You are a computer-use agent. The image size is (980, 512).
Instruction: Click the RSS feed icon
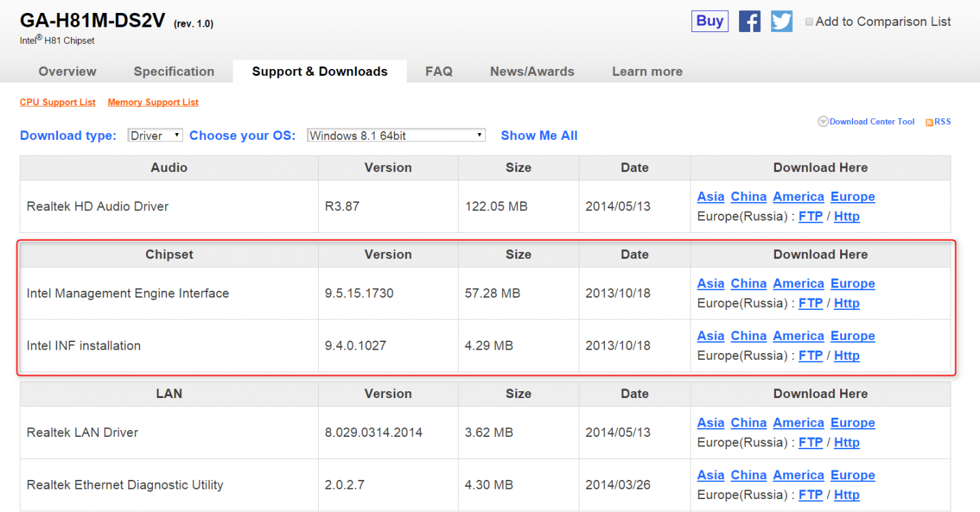[x=929, y=122]
